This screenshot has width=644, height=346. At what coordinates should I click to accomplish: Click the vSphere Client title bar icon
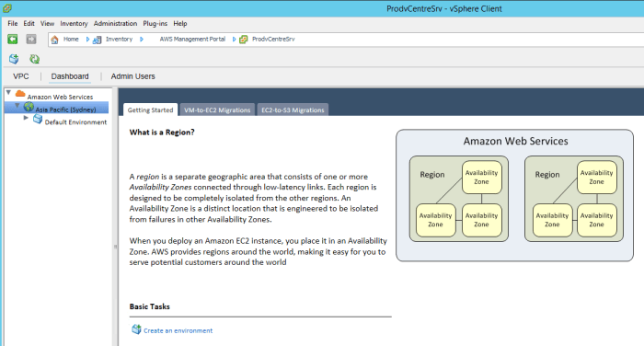(7, 7)
